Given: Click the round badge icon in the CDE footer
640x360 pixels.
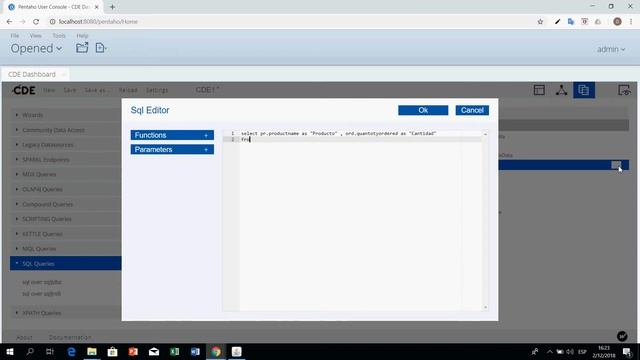Looking at the screenshot, I should pyautogui.click(x=622, y=336).
